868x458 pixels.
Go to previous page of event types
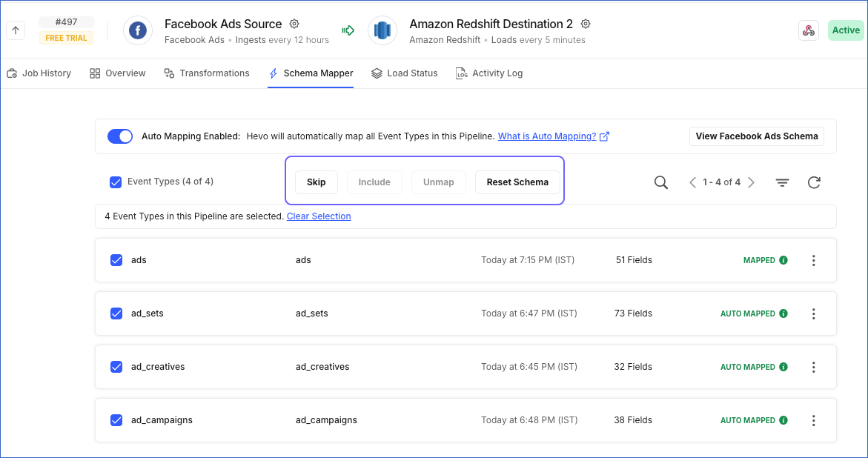click(x=692, y=182)
